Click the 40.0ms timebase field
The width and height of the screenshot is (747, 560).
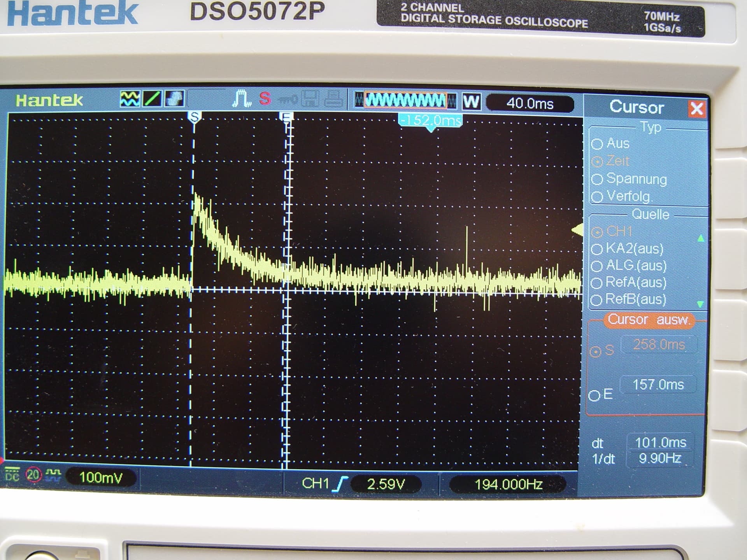point(530,104)
